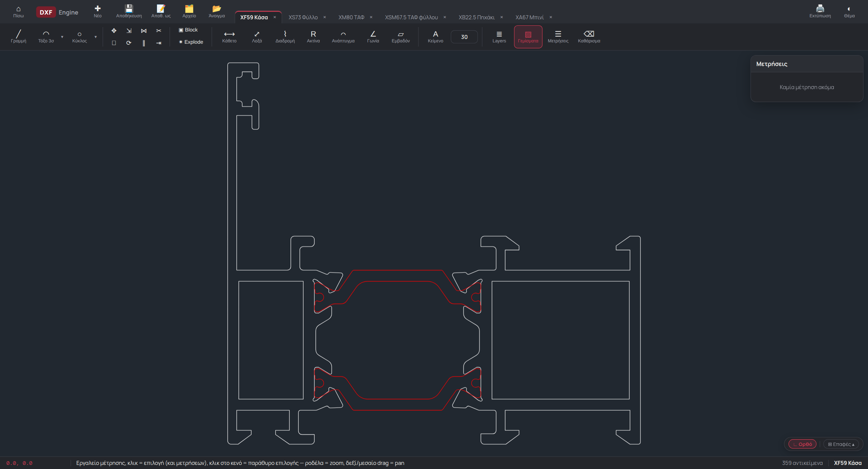Click the Block button
The height and width of the screenshot is (469, 868).
pos(188,30)
